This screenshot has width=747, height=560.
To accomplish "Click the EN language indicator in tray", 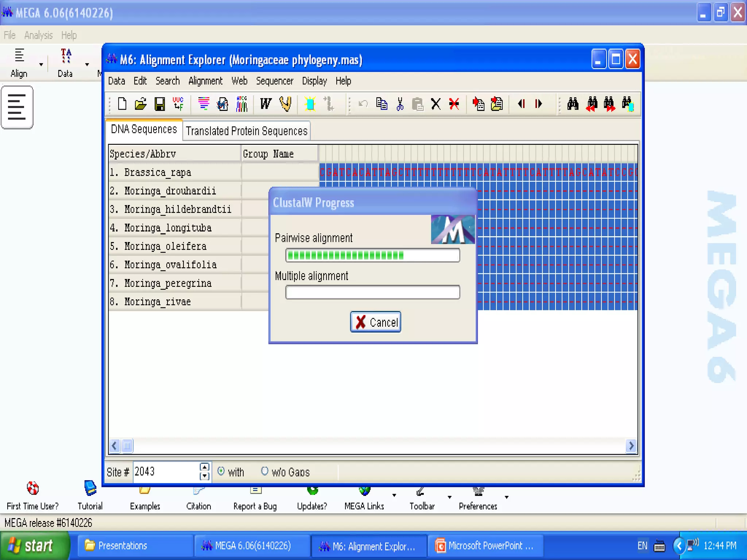I will tap(643, 546).
